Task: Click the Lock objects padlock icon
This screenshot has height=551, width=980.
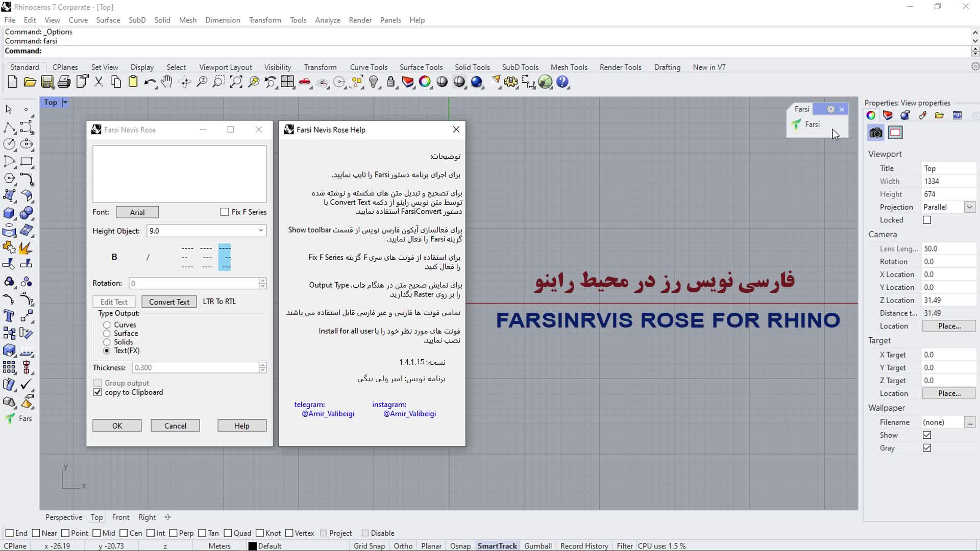Action: point(390,82)
